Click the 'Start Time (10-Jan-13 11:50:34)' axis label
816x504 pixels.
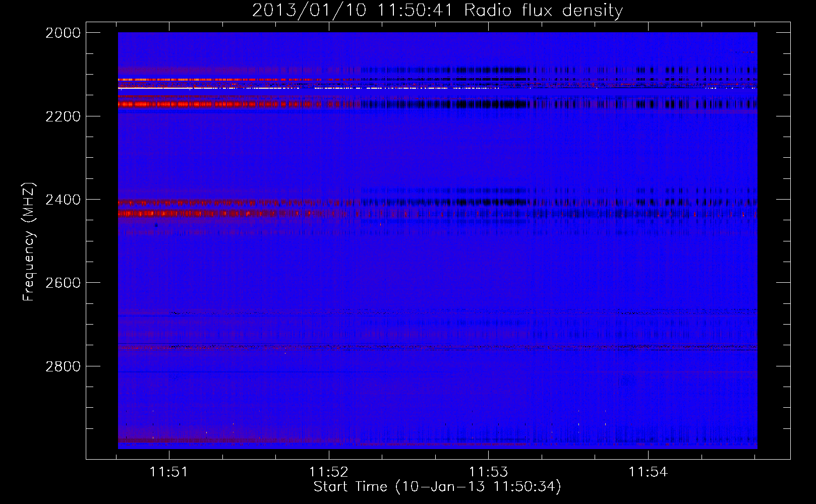click(x=437, y=486)
